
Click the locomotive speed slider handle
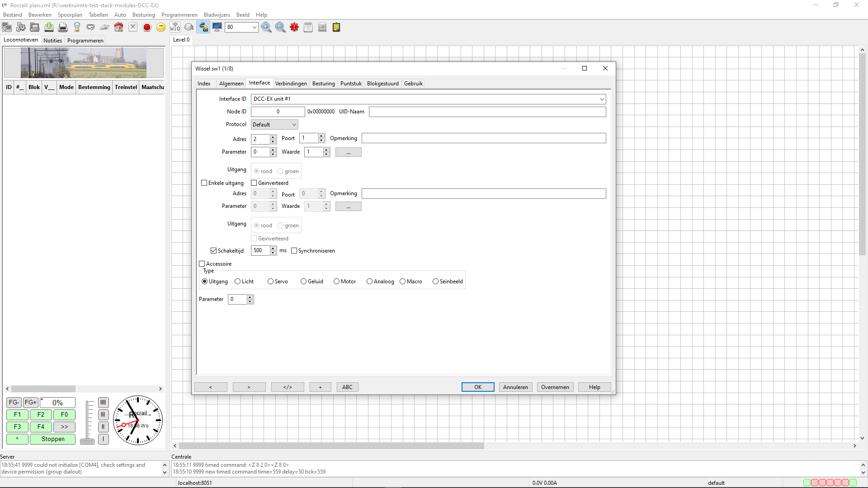point(87,441)
